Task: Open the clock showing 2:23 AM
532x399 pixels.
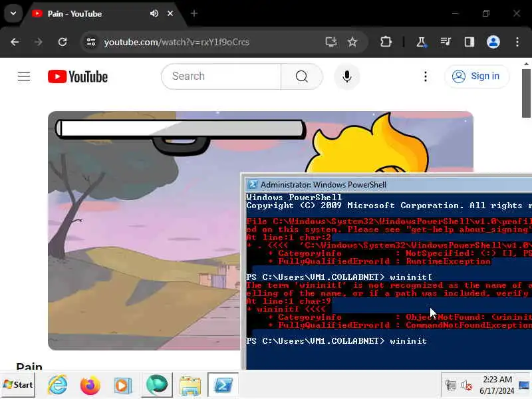Action: pos(497,385)
